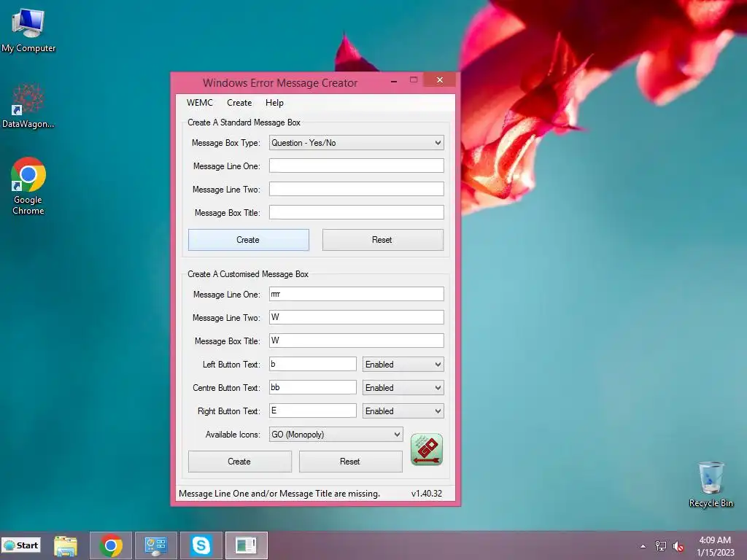The height and width of the screenshot is (560, 747).
Task: Click the v1.40.32 version text
Action: click(x=426, y=494)
